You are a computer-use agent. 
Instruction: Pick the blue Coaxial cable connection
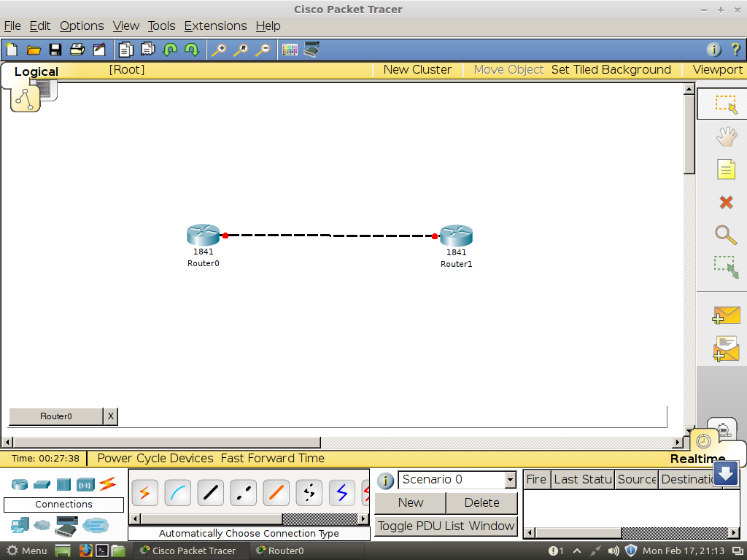(x=342, y=493)
